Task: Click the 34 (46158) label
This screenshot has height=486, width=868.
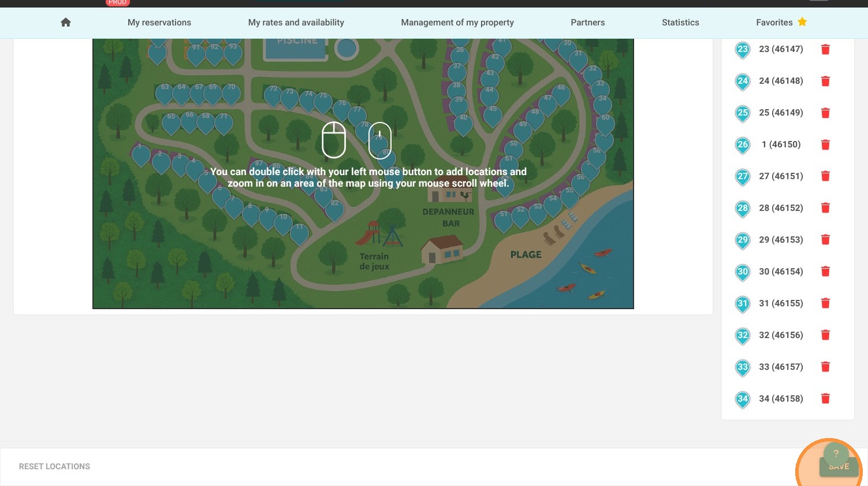Action: 781,399
